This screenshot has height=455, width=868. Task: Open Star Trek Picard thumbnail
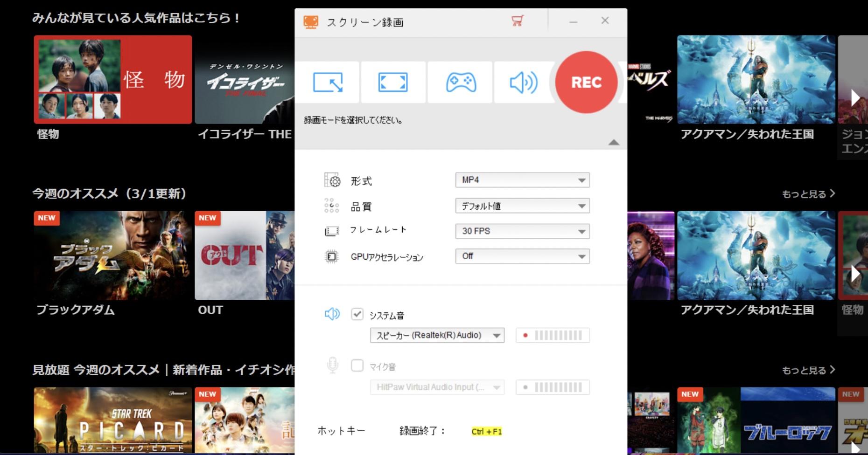pyautogui.click(x=113, y=420)
